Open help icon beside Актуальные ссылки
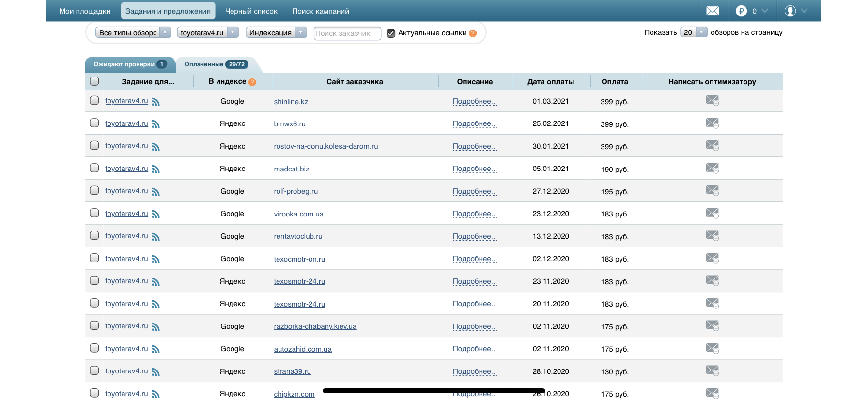This screenshot has width=868, height=401. coord(473,33)
